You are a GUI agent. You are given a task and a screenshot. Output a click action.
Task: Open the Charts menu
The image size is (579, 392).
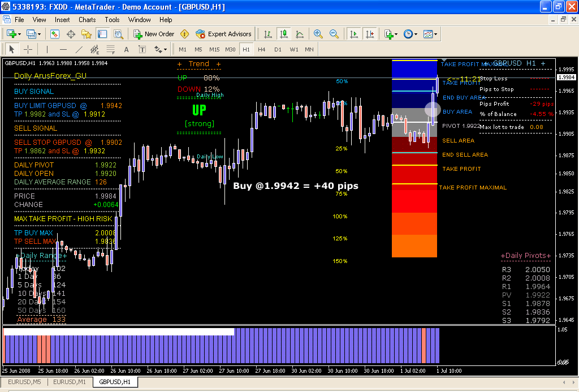pyautogui.click(x=87, y=19)
